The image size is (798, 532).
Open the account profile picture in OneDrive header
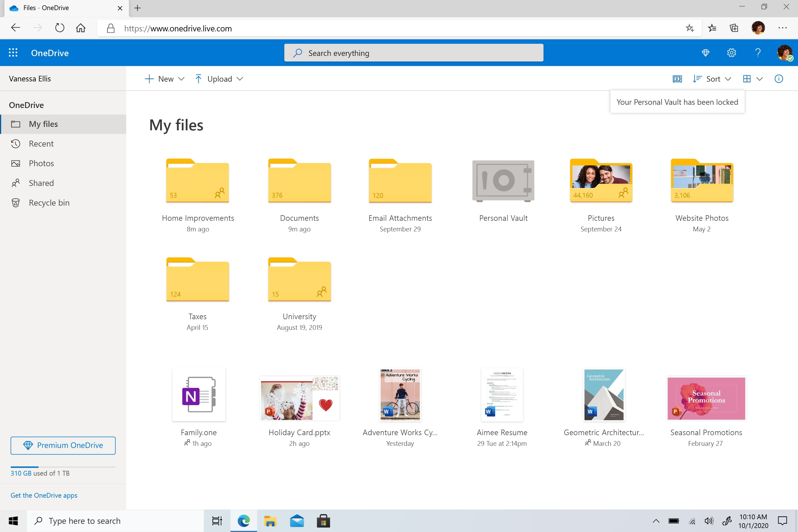[785, 53]
